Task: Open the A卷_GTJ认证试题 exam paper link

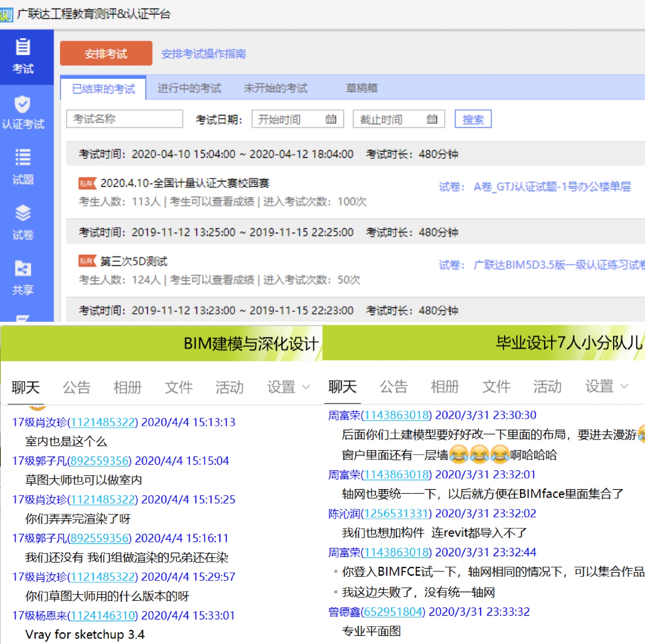Action: point(552,186)
